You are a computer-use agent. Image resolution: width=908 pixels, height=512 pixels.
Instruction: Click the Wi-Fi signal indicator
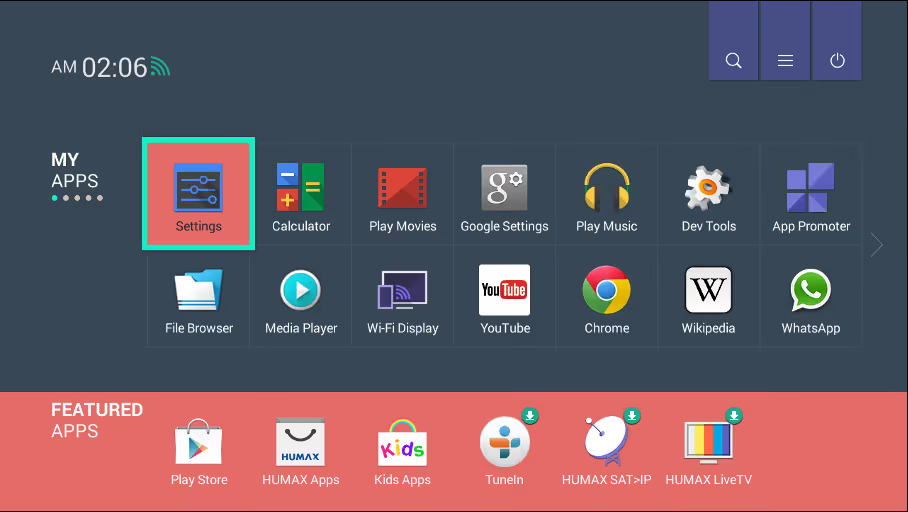click(160, 67)
